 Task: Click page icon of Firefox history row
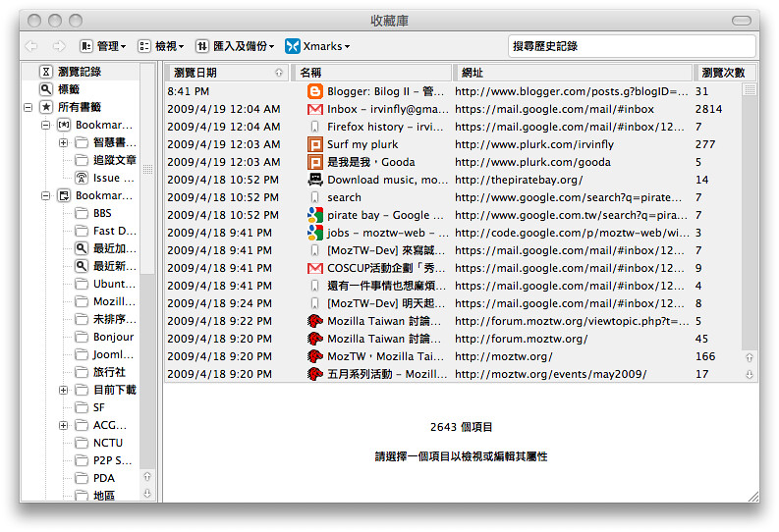[314, 127]
